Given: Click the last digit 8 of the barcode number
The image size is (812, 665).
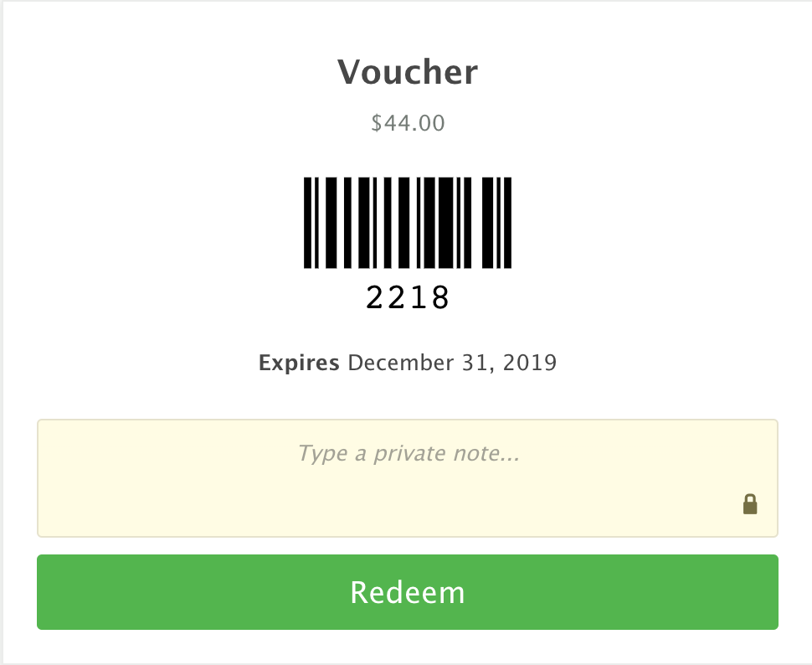Looking at the screenshot, I should (439, 297).
